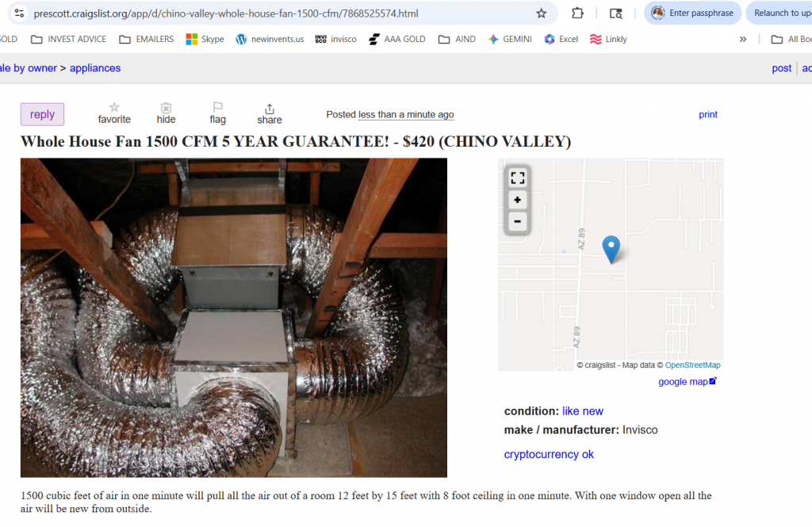
Task: Open the AIND bookmark folder
Action: 457,40
